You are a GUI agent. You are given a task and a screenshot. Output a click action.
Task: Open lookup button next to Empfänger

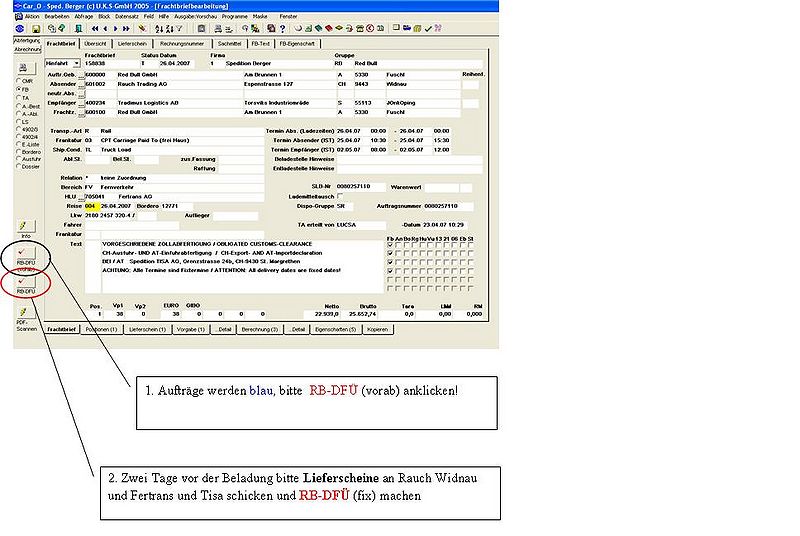pyautogui.click(x=81, y=104)
